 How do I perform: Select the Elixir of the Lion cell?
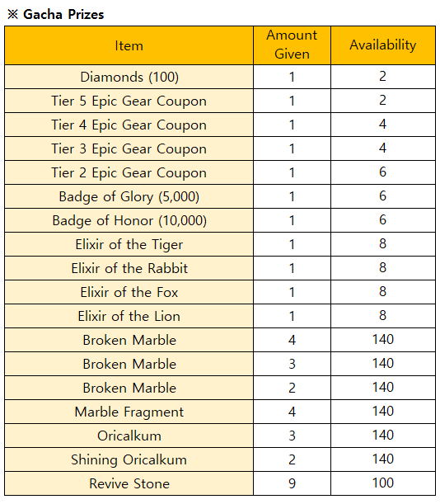coord(129,316)
